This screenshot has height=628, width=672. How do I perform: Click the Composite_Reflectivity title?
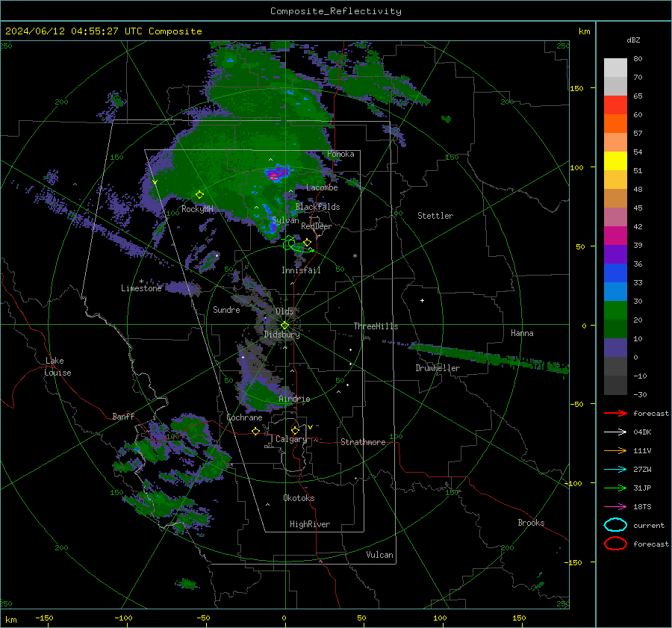tap(336, 11)
